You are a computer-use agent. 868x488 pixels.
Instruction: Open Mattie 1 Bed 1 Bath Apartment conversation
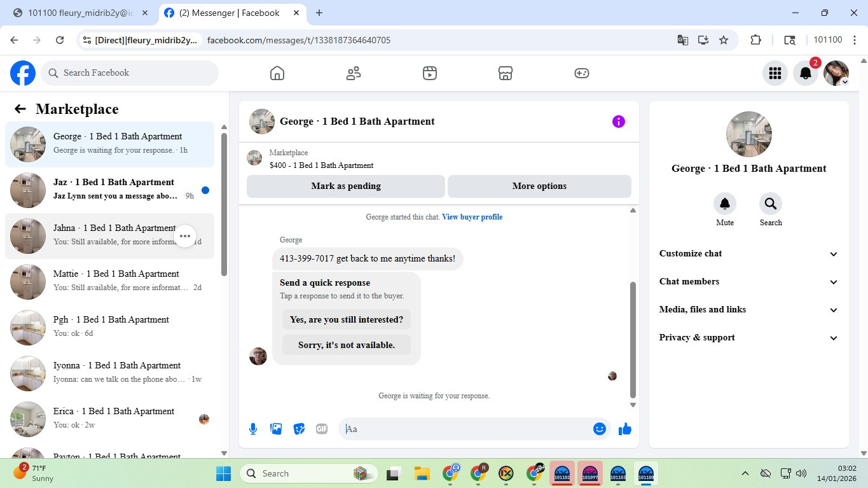[x=109, y=282]
